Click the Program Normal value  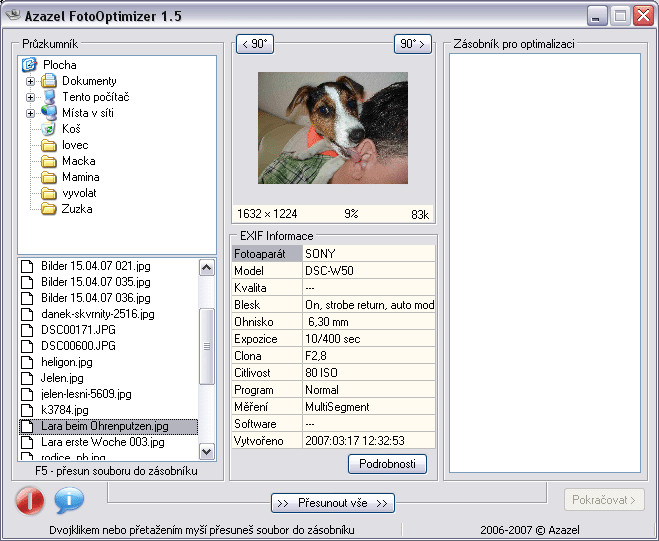pyautogui.click(x=369, y=390)
